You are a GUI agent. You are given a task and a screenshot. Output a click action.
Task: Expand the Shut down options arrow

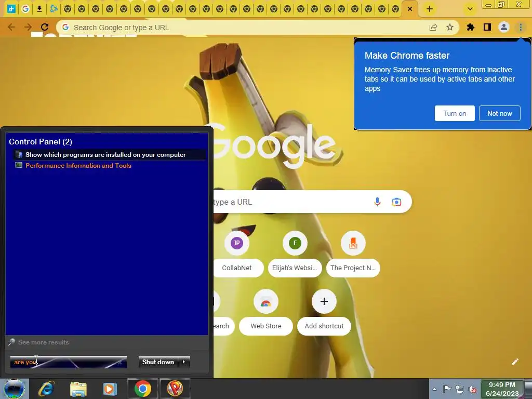pos(184,362)
